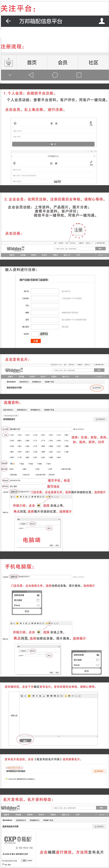109x868 pixels.
Task: Tap the 注册 person icon on the 登录 screen
Action: (x=91, y=123)
